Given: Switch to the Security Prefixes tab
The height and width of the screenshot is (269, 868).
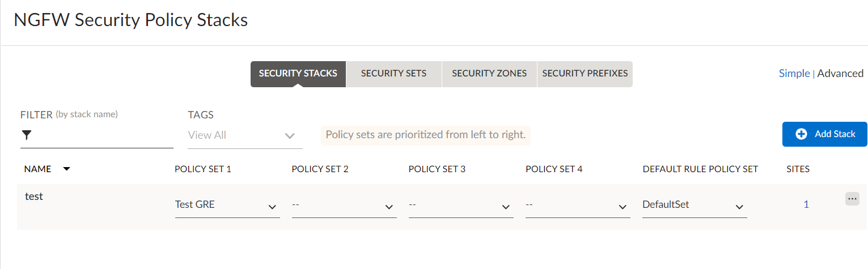Looking at the screenshot, I should click(x=585, y=74).
